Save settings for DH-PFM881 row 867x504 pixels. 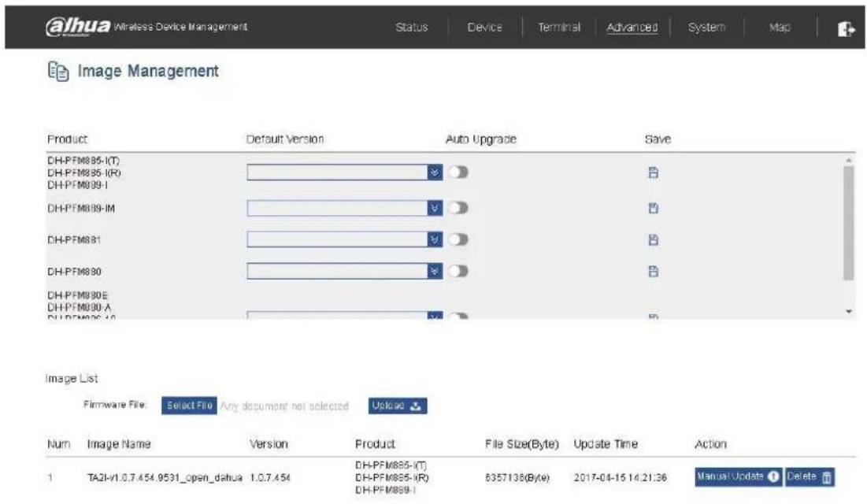653,240
